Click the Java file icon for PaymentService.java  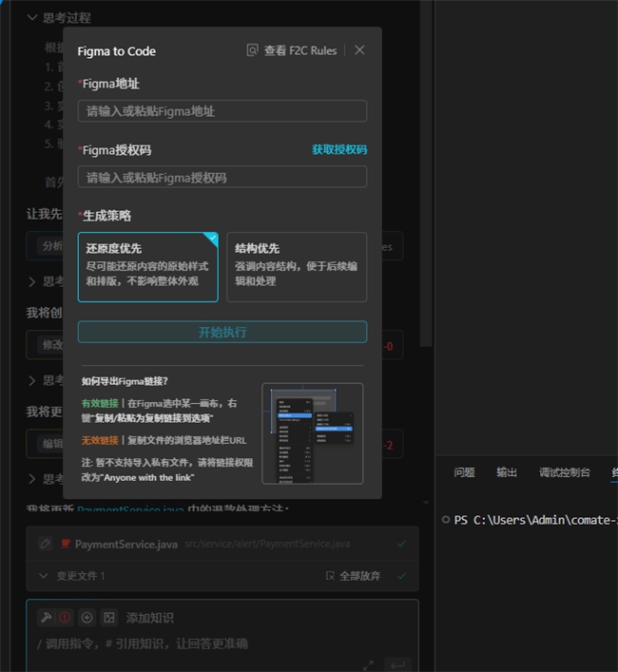66,544
